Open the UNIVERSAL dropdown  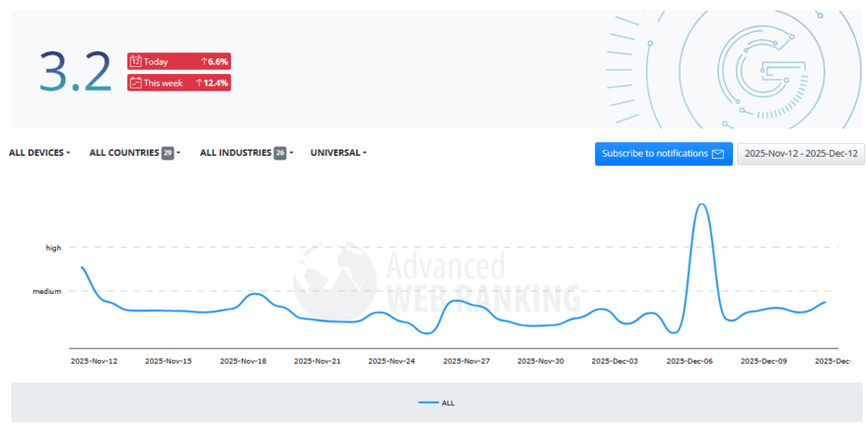(338, 153)
